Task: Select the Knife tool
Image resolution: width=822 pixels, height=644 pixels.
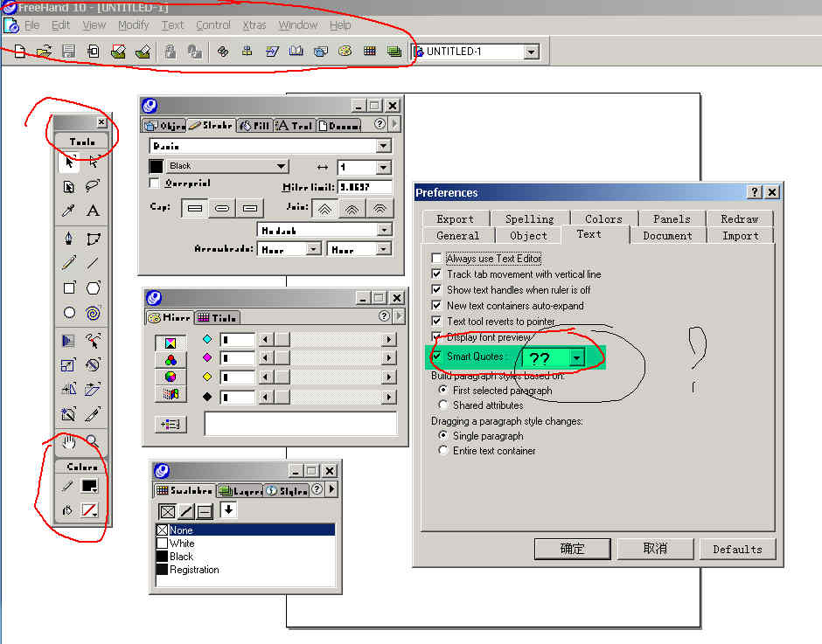Action: coord(94,414)
